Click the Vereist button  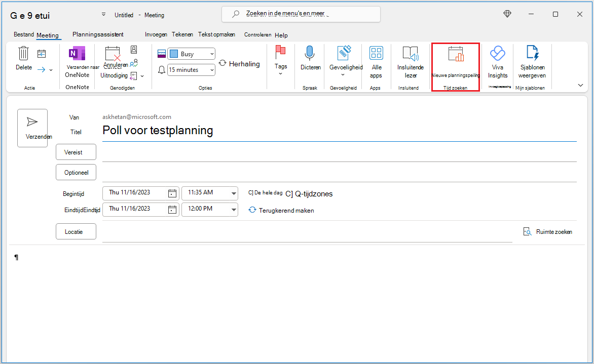[76, 152]
